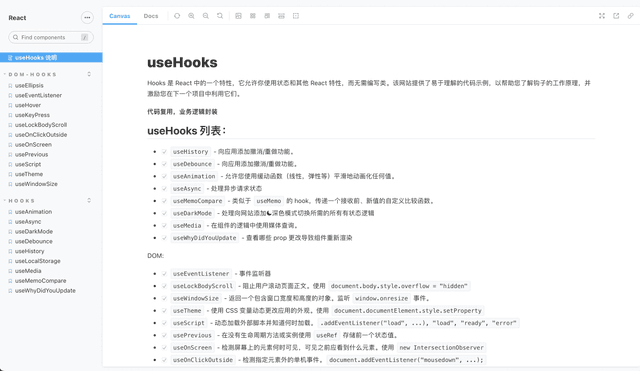Toggle the useAsync checkbox in list
This screenshot has height=371, width=640.
[164, 189]
